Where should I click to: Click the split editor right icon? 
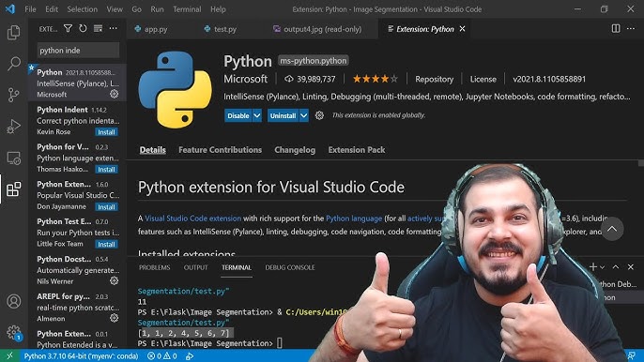click(616, 28)
